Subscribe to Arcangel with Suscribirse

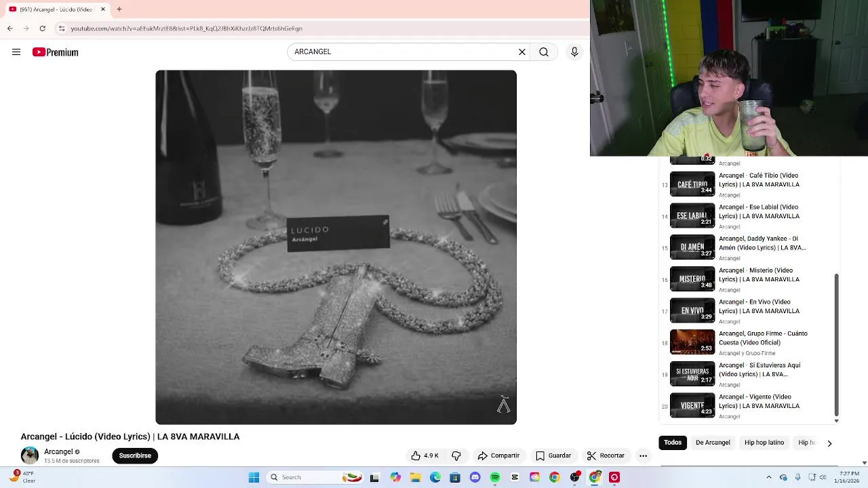click(x=135, y=455)
